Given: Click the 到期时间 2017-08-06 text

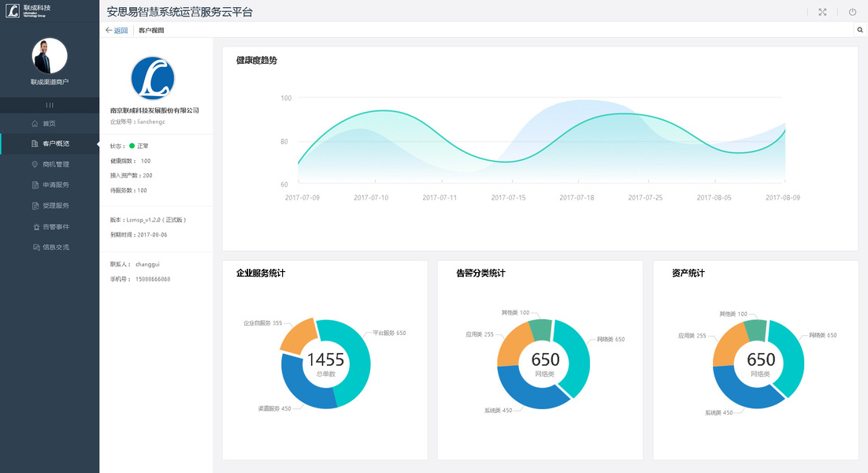Looking at the screenshot, I should pyautogui.click(x=139, y=235).
